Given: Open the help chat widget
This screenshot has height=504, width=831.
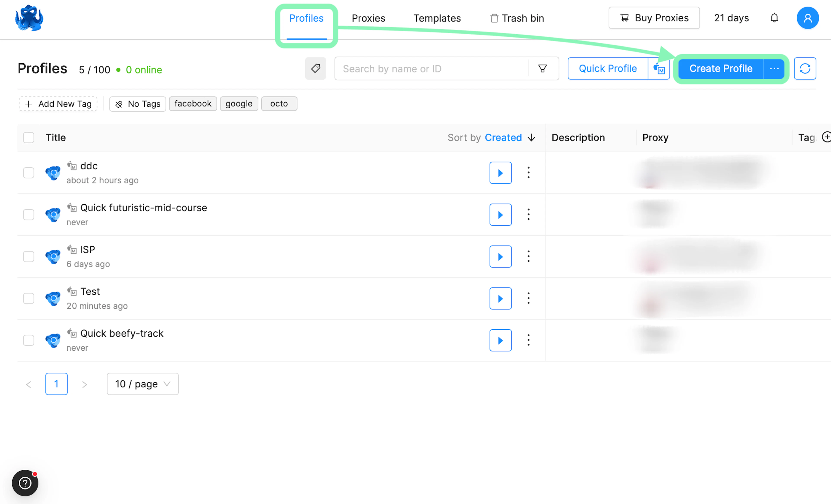Looking at the screenshot, I should point(25,483).
